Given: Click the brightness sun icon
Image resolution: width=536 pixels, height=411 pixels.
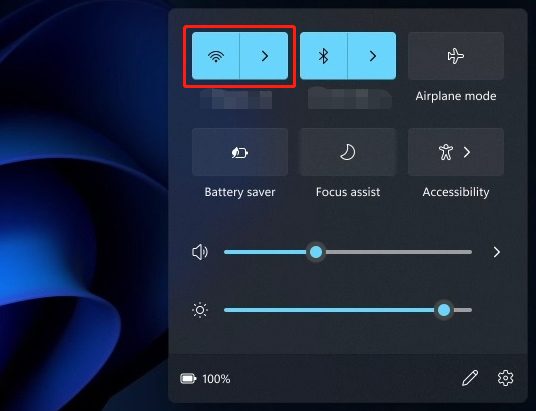Looking at the screenshot, I should click(200, 310).
